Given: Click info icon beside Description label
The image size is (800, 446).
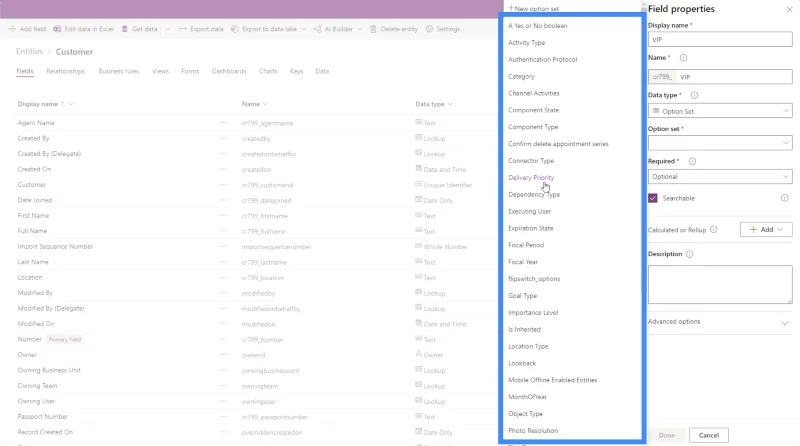Looking at the screenshot, I should click(689, 254).
